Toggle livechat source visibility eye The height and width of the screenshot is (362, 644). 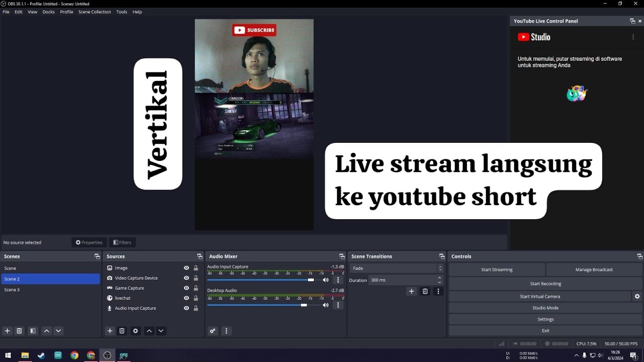pyautogui.click(x=187, y=298)
